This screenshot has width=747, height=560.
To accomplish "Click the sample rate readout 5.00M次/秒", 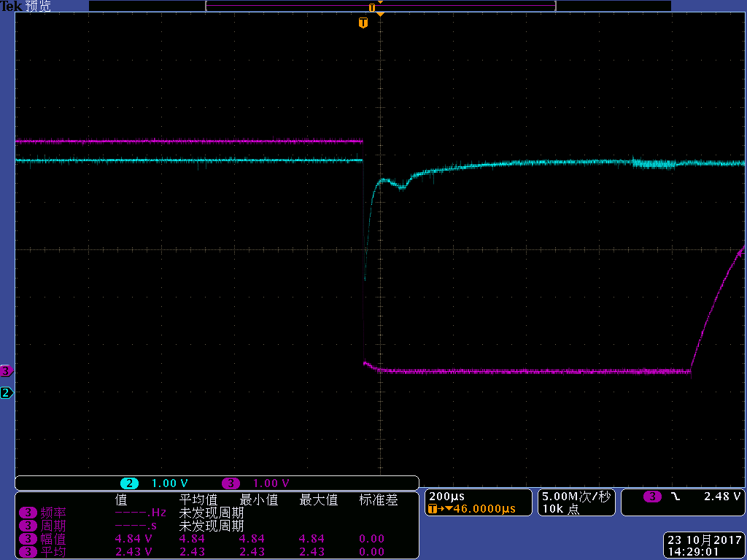I will tap(576, 496).
